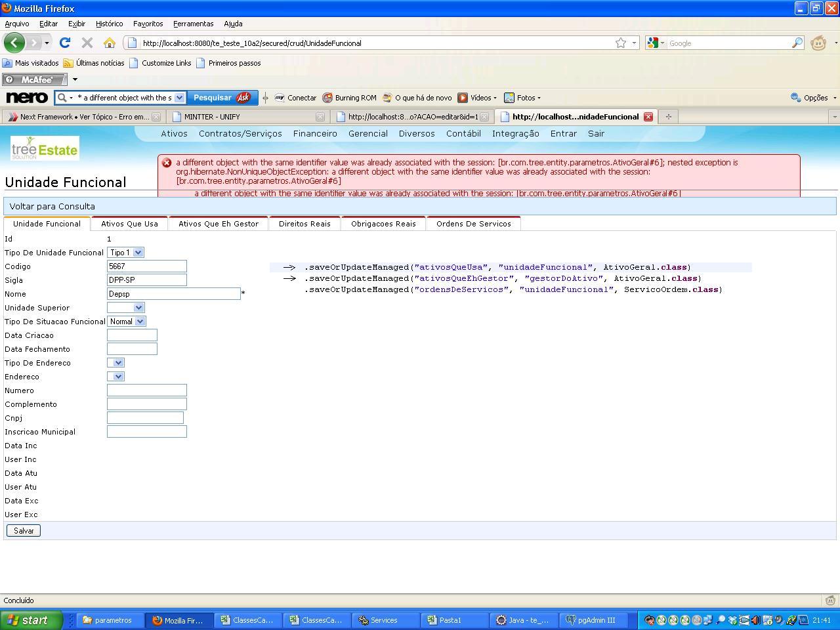Open parametros folder from taskbar
The height and width of the screenshot is (630, 840).
pyautogui.click(x=109, y=620)
